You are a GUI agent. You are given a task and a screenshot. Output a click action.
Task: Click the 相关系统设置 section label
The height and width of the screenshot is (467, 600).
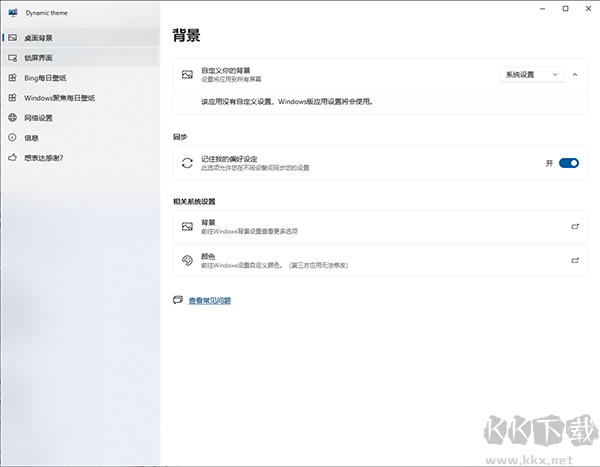[194, 201]
